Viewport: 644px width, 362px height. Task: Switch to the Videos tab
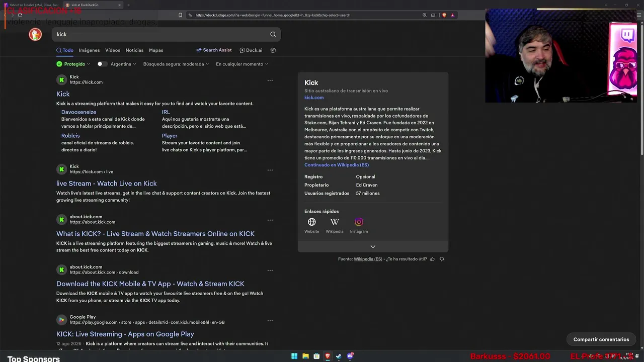click(x=113, y=50)
